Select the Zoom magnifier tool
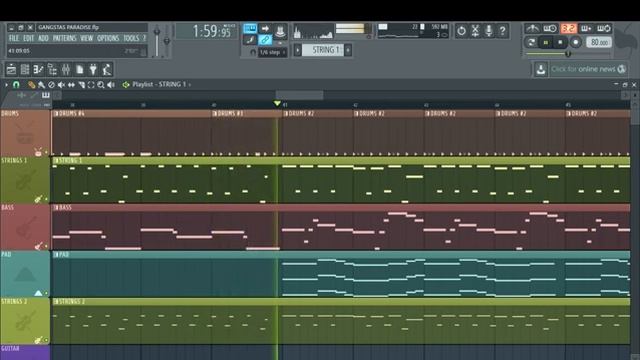This screenshot has width=640, height=360. pos(101,84)
